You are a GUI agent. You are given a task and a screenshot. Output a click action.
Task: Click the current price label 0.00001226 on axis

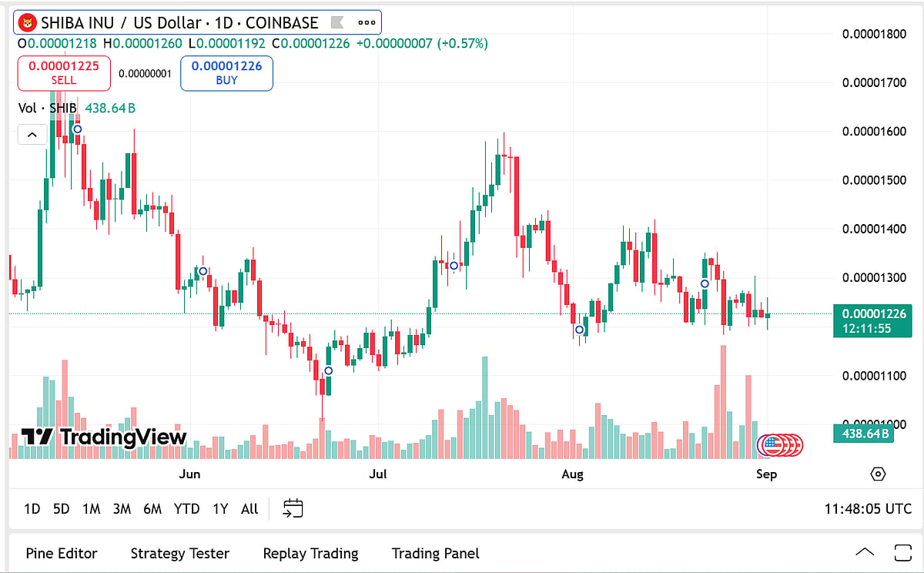tap(872, 314)
